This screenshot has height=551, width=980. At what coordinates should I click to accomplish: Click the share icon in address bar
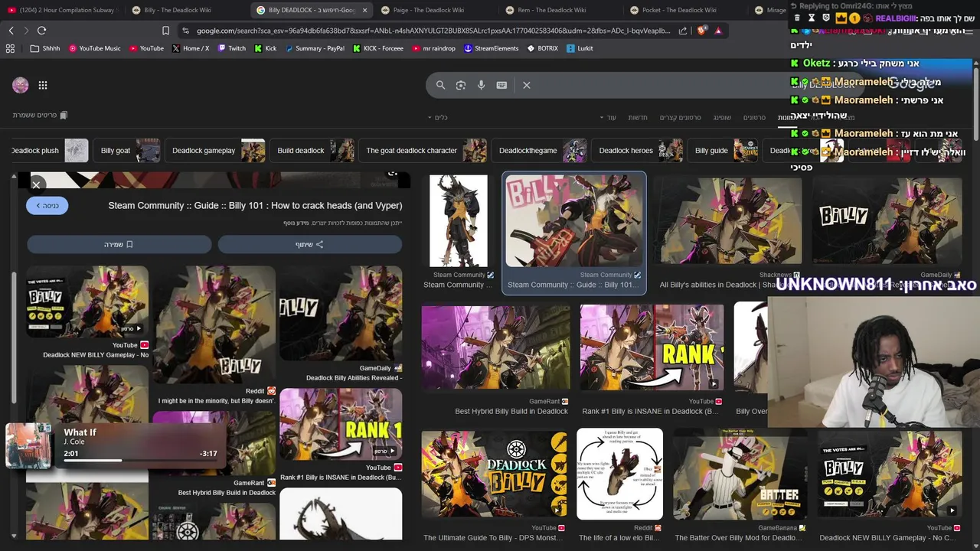pyautogui.click(x=683, y=31)
